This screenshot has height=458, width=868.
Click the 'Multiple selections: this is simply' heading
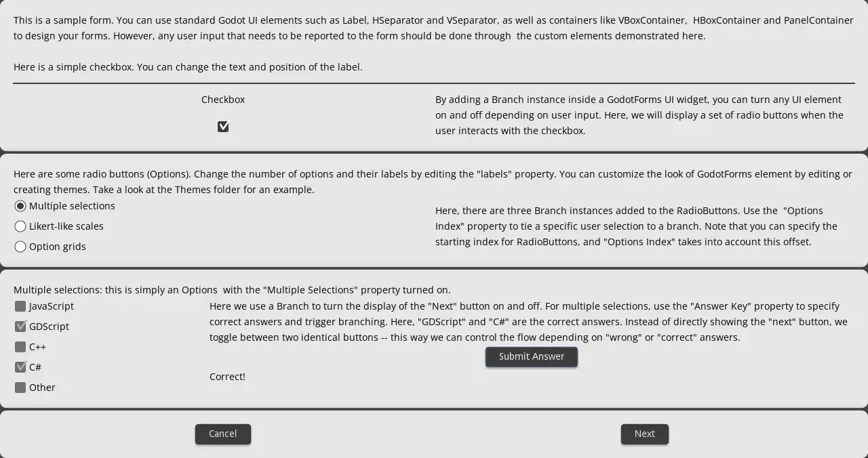click(x=232, y=290)
